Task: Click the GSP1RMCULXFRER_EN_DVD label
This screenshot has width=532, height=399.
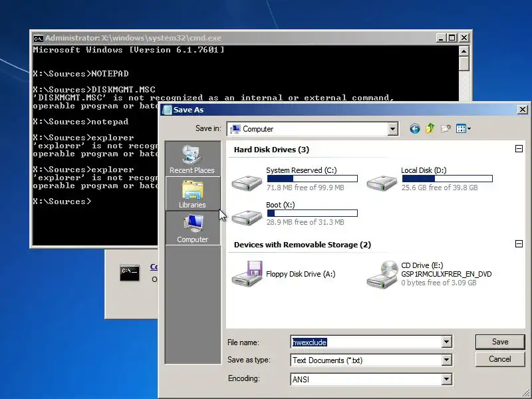Action: pos(446,274)
